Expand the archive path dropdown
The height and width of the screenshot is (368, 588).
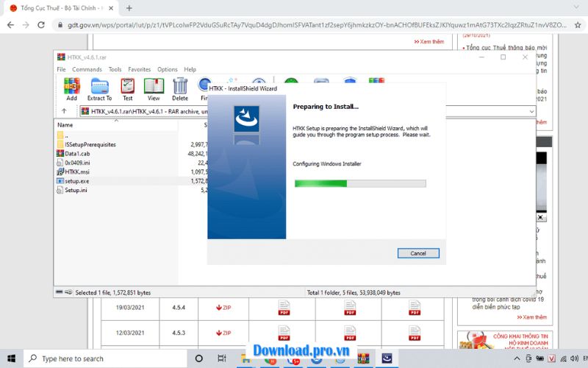pyautogui.click(x=531, y=111)
